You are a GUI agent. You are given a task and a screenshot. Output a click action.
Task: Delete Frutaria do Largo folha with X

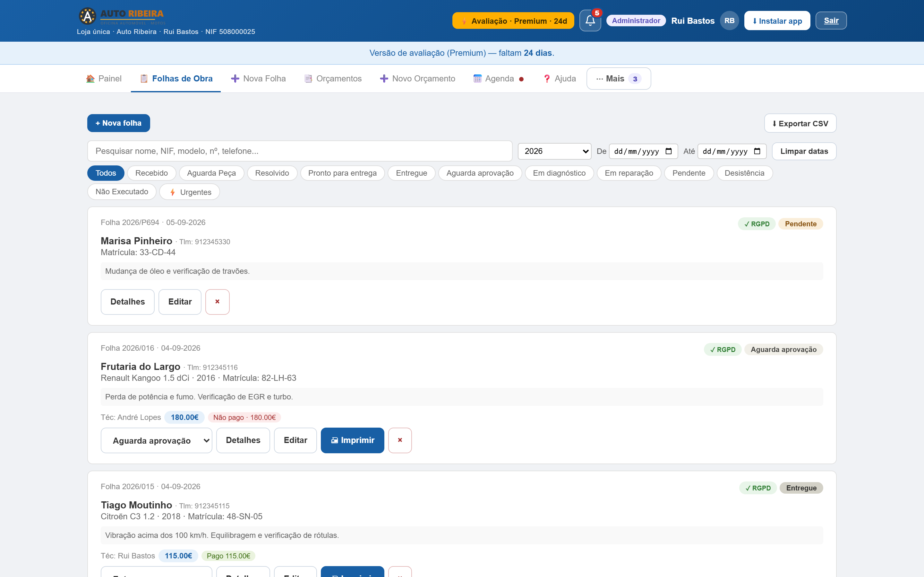tap(400, 440)
